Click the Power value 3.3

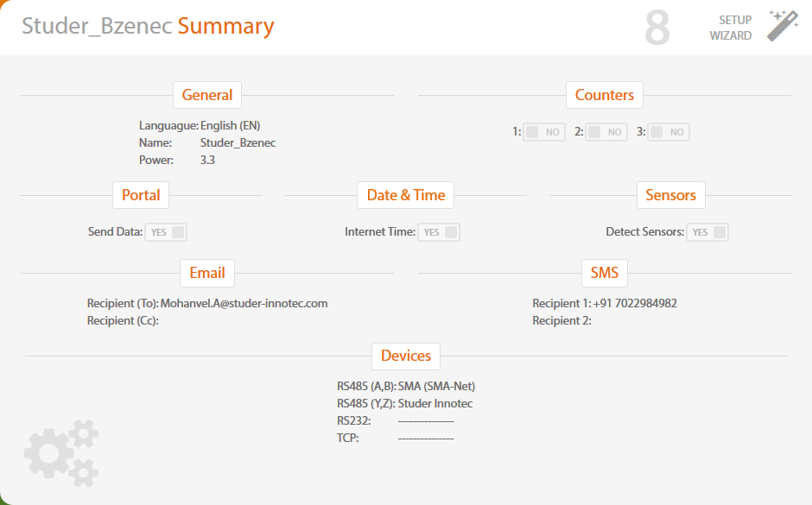207,160
